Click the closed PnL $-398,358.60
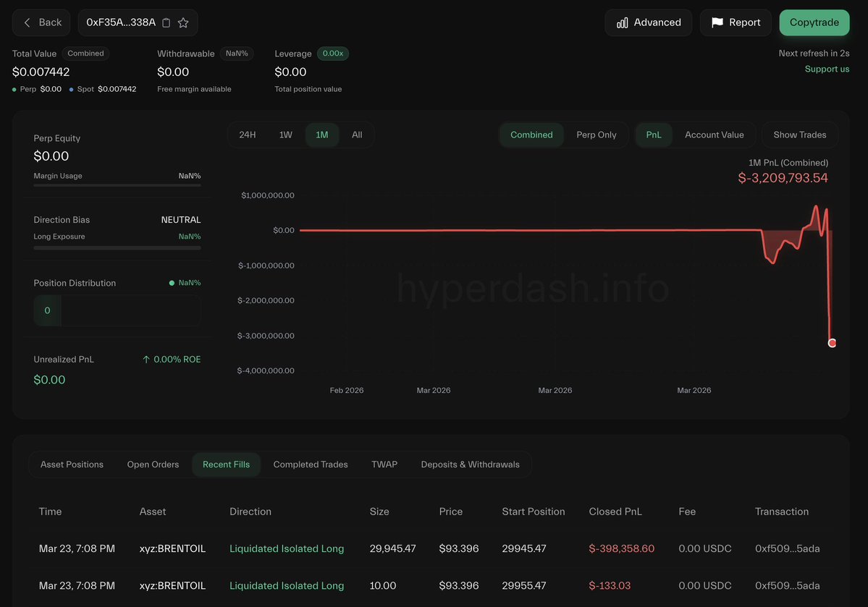This screenshot has height=607, width=868. click(621, 549)
